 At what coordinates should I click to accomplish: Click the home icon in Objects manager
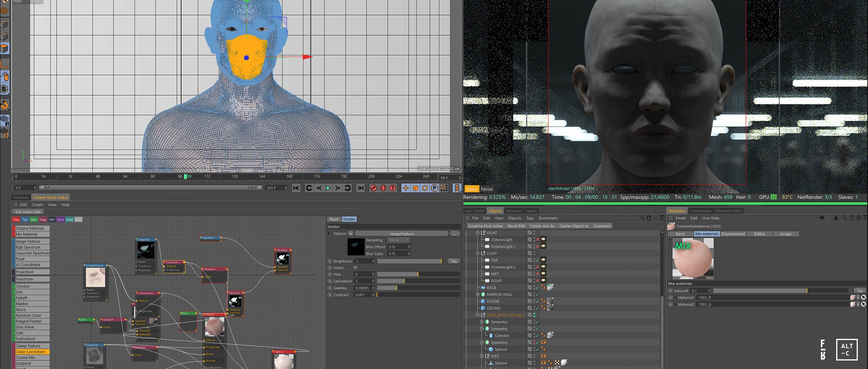point(649,218)
